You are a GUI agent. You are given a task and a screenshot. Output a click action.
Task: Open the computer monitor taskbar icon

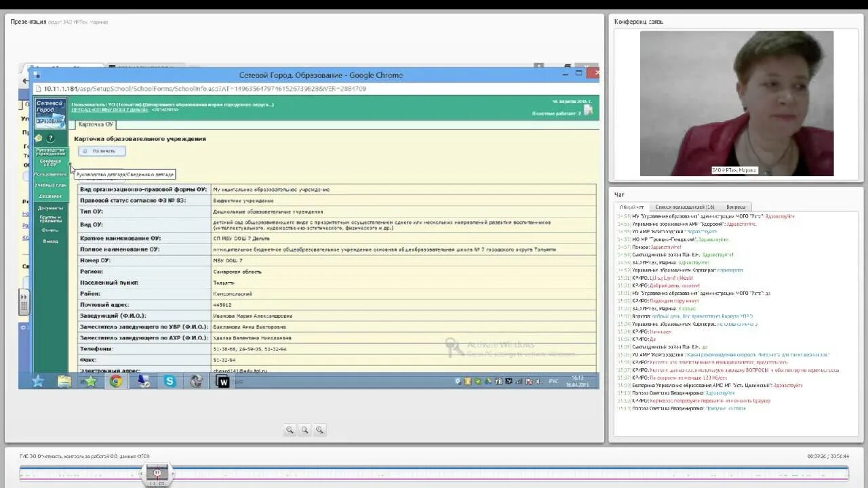pyautogui.click(x=143, y=381)
